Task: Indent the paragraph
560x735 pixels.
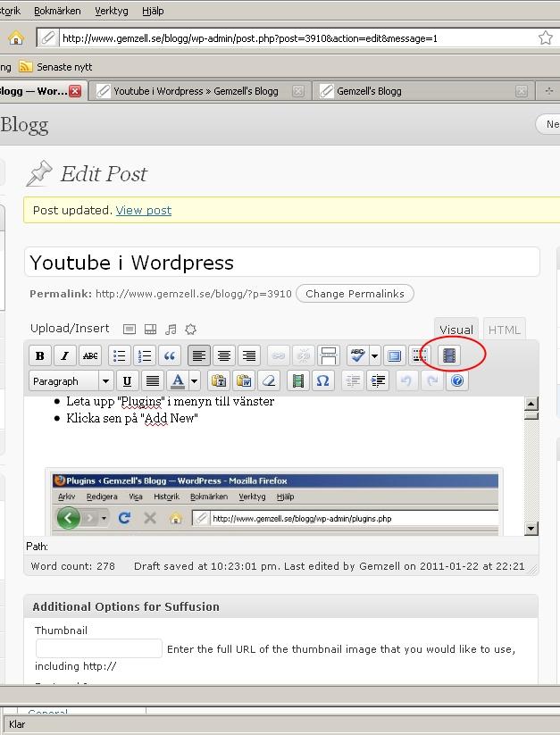Action: coord(378,381)
